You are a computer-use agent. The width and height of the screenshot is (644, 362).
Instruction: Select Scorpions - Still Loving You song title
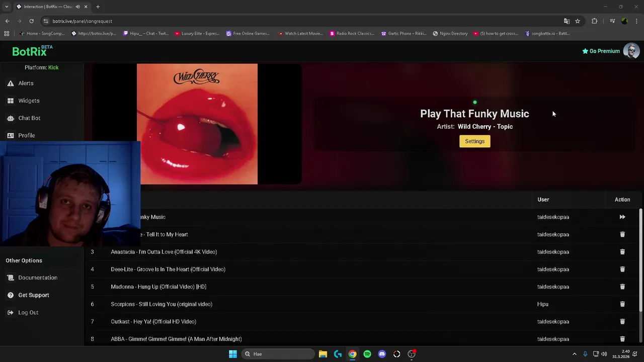[162, 304]
